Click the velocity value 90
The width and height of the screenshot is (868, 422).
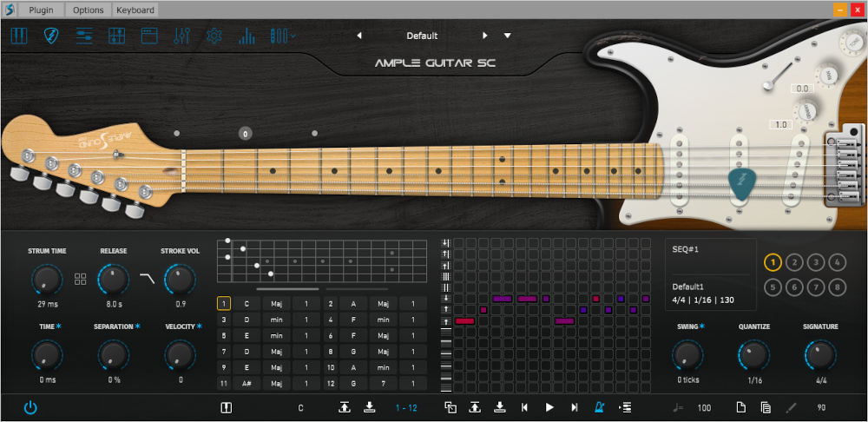[821, 408]
